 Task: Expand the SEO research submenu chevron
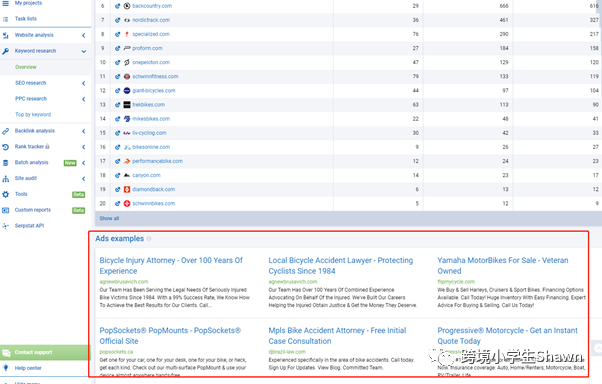84,83
